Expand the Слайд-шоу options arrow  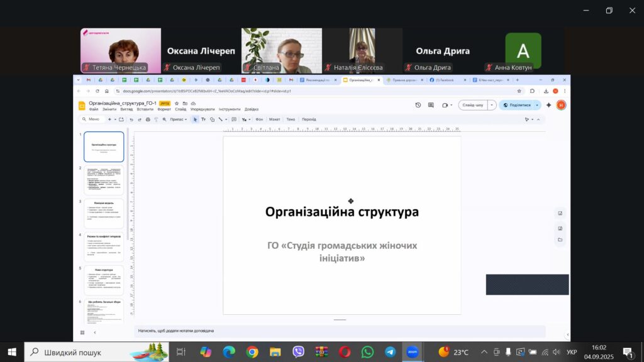coord(492,105)
